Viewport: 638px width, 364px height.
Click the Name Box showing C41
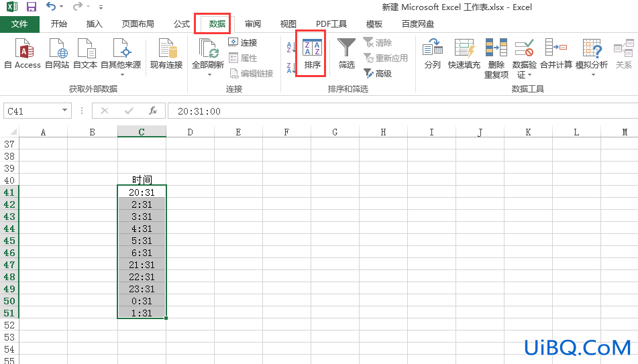32,111
